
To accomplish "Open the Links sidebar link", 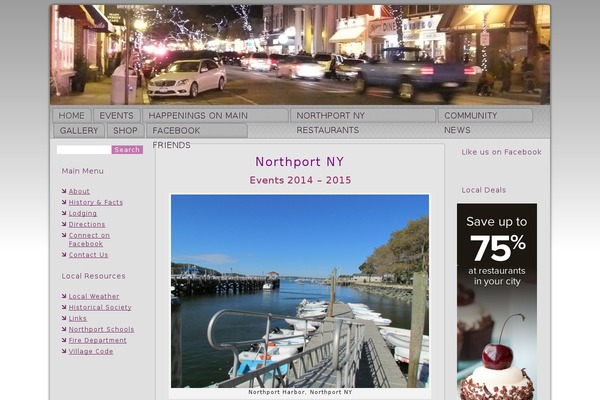I will 78,318.
